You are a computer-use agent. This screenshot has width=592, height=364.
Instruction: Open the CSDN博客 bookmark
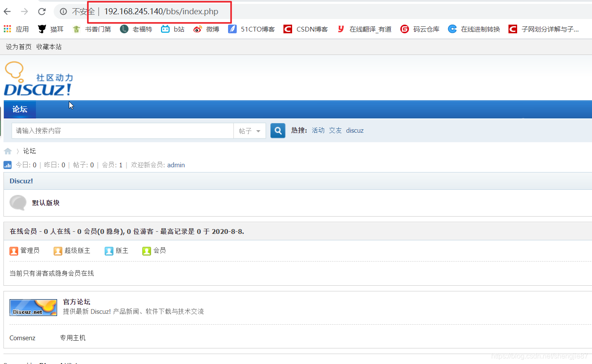[x=306, y=29]
